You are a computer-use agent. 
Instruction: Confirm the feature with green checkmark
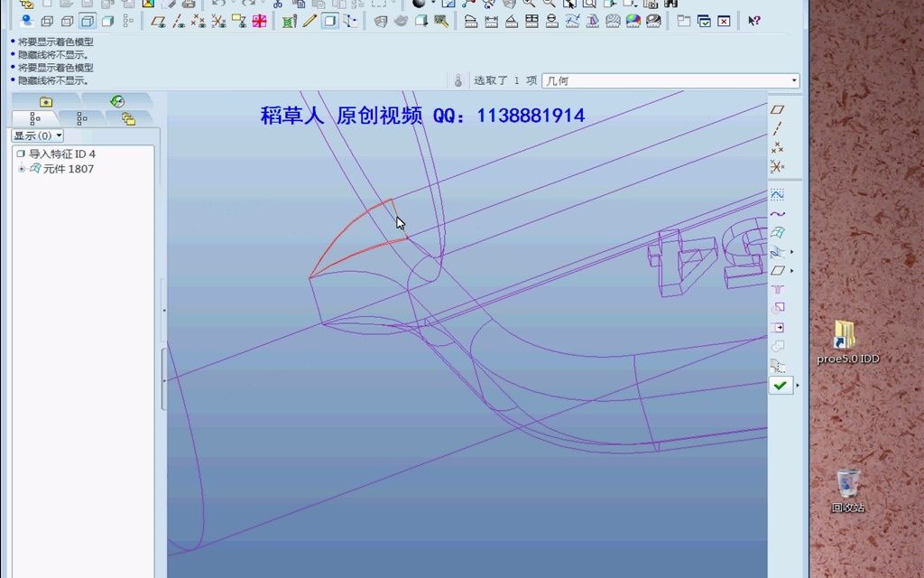[778, 385]
